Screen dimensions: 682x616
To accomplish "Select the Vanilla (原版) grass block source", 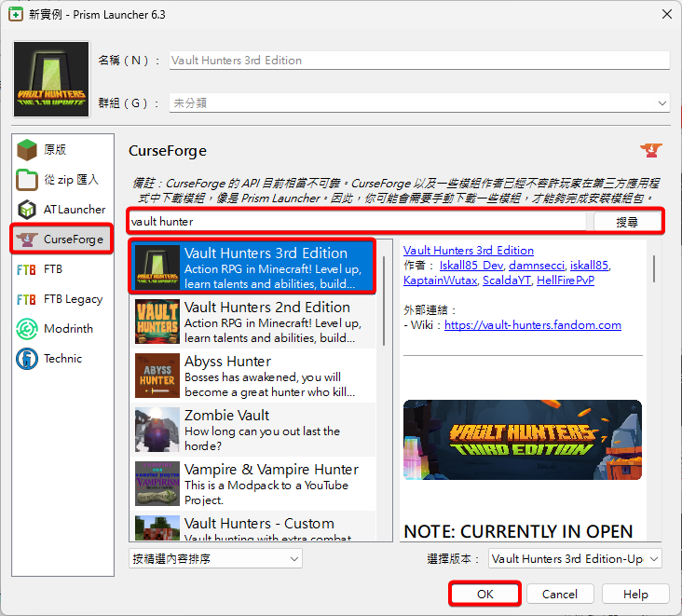I will (x=62, y=150).
